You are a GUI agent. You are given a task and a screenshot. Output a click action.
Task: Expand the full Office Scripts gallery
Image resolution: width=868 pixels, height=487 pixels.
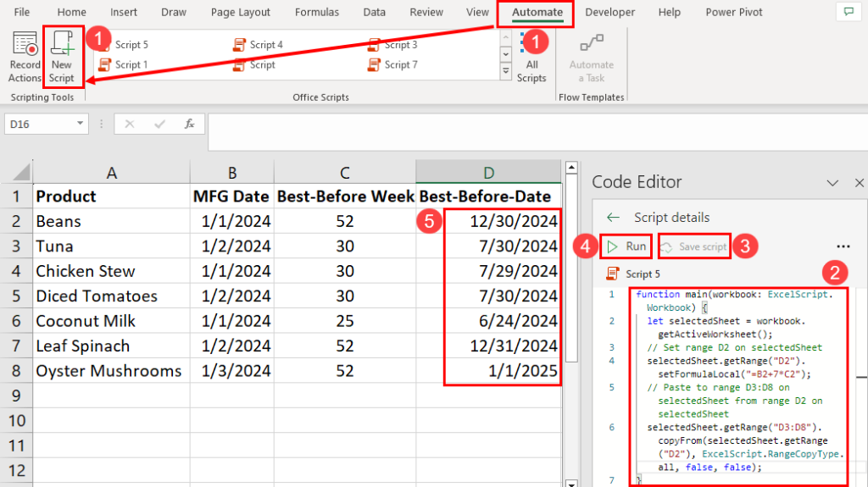click(505, 71)
